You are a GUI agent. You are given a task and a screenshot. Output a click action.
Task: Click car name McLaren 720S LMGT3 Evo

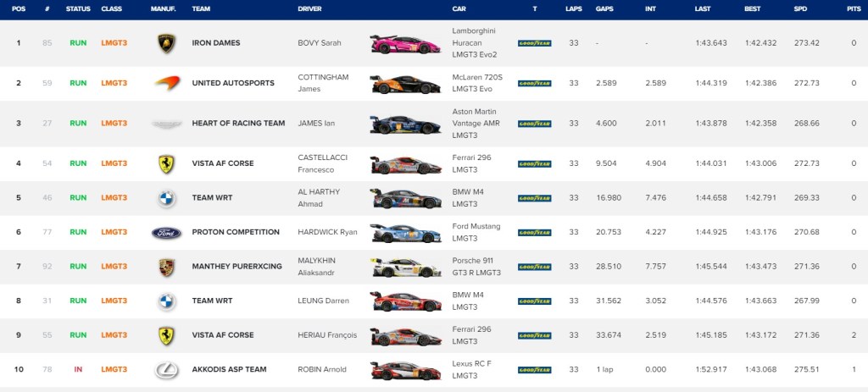pos(476,83)
